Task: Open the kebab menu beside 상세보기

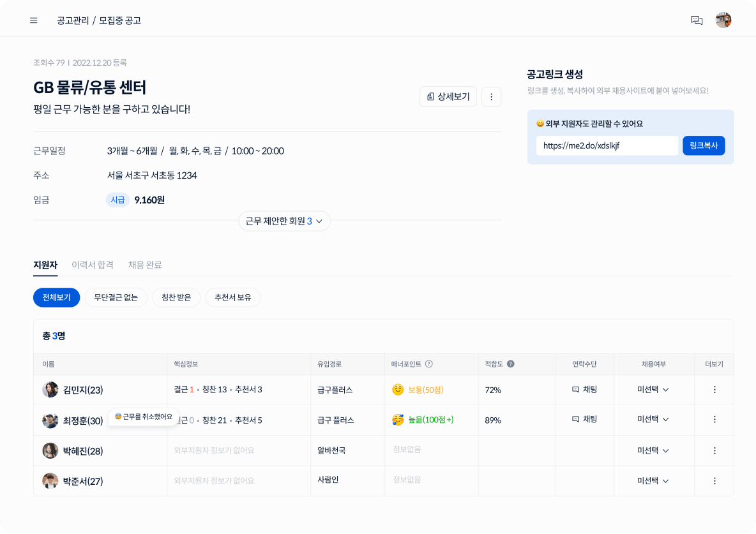Action: [x=491, y=96]
